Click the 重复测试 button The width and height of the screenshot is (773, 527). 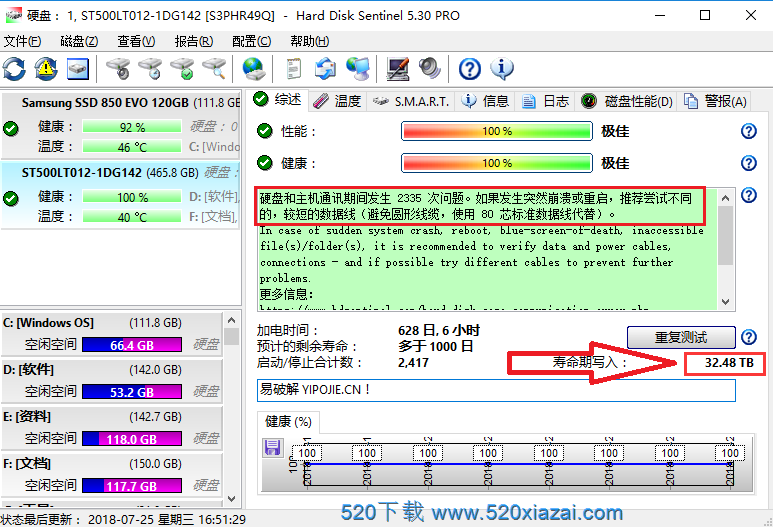pos(681,337)
